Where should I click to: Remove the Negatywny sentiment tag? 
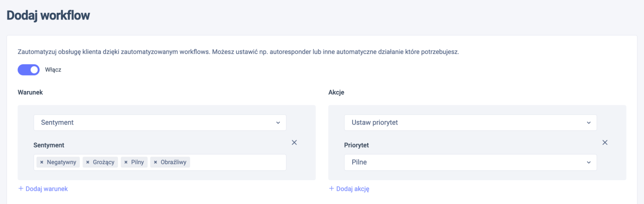click(x=42, y=162)
